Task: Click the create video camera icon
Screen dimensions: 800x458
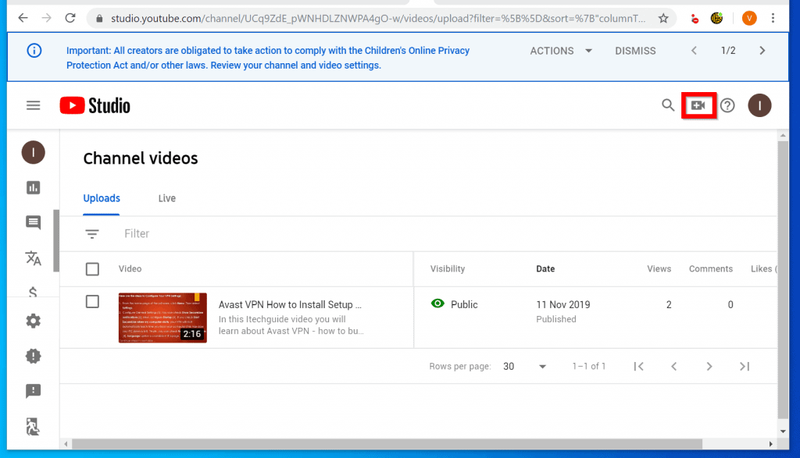Action: (x=698, y=106)
